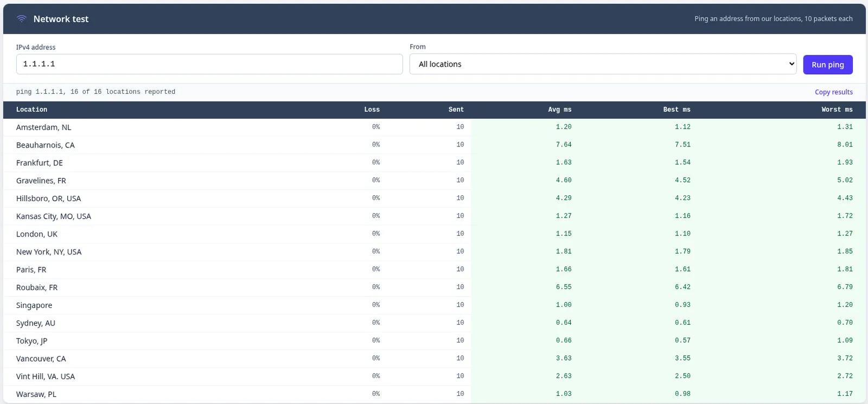Select the London, UK location
The height and width of the screenshot is (404, 868).
(x=37, y=234)
